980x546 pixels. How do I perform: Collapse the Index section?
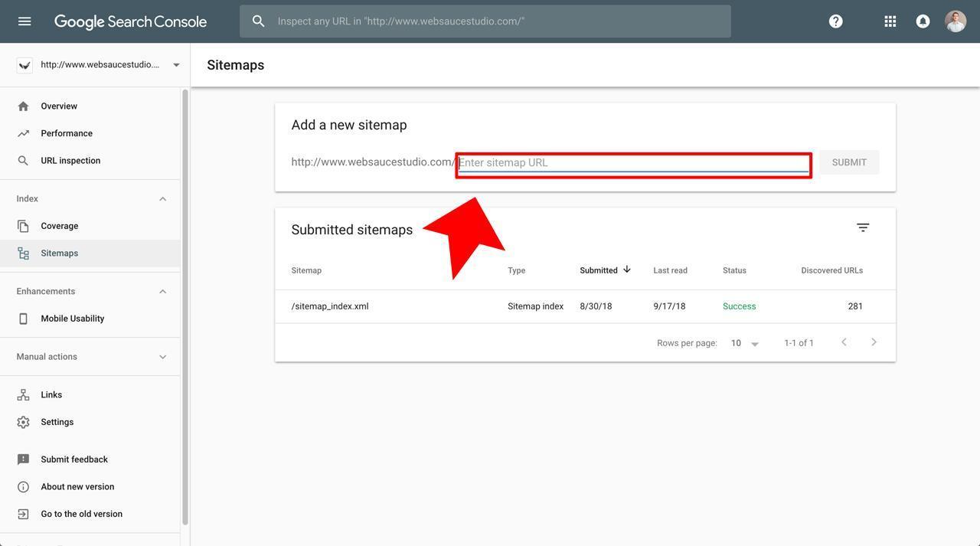(x=162, y=199)
